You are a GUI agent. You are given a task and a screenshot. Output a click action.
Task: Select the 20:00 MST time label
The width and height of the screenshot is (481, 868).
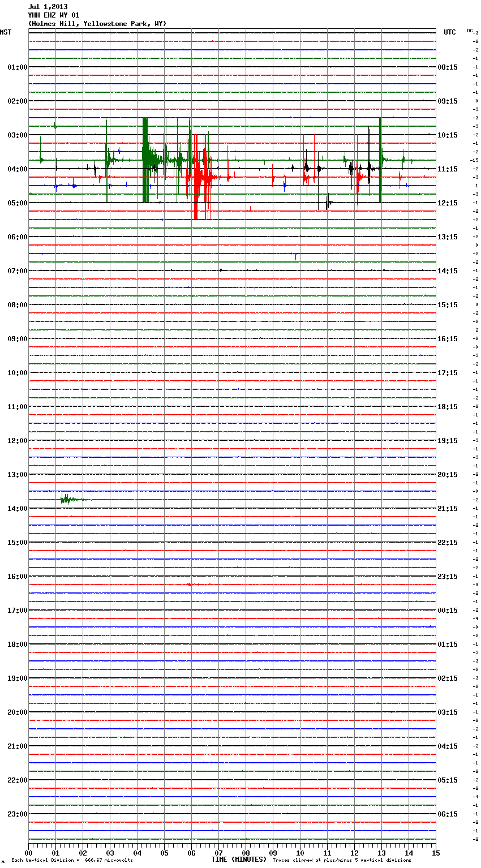tap(18, 712)
